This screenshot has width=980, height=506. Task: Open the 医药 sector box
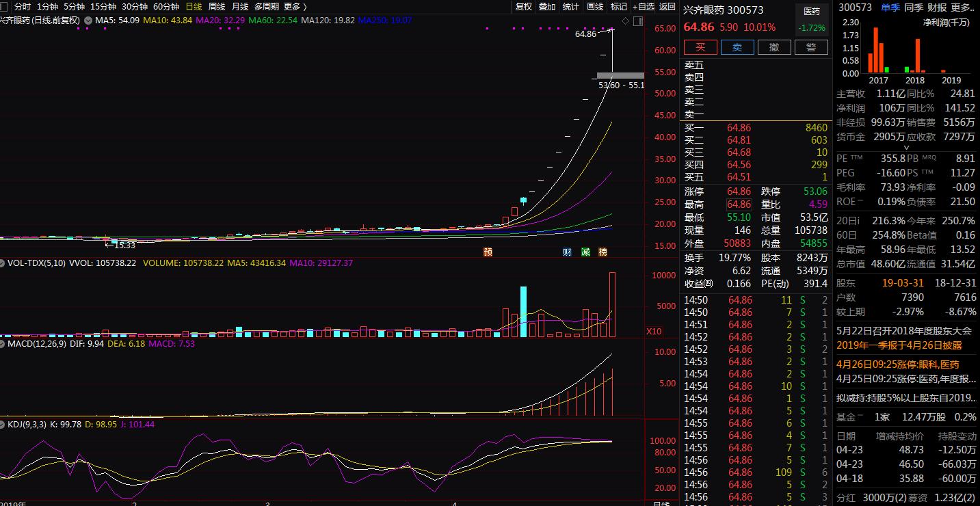click(812, 20)
